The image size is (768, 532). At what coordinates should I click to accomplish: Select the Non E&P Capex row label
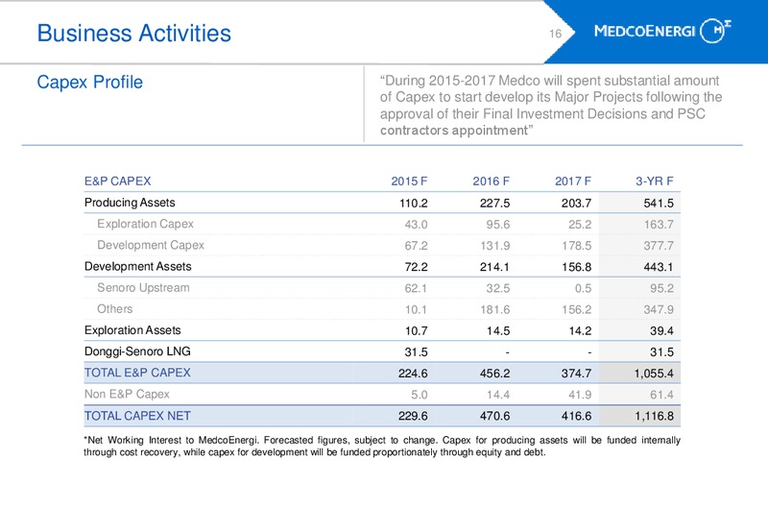[x=127, y=395]
